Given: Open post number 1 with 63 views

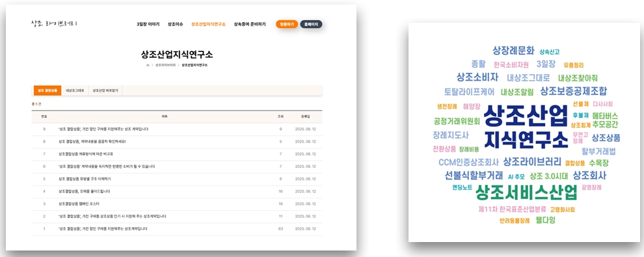Looking at the screenshot, I should (x=103, y=228).
